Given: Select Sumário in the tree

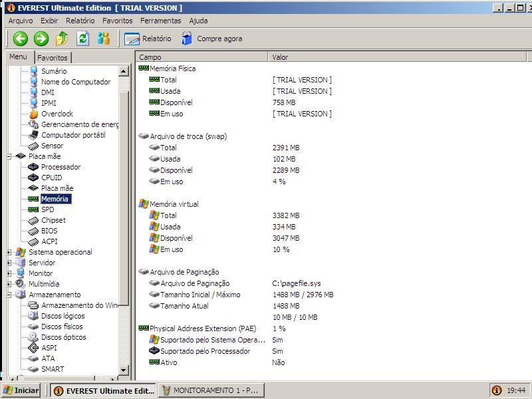Looking at the screenshot, I should tap(54, 71).
